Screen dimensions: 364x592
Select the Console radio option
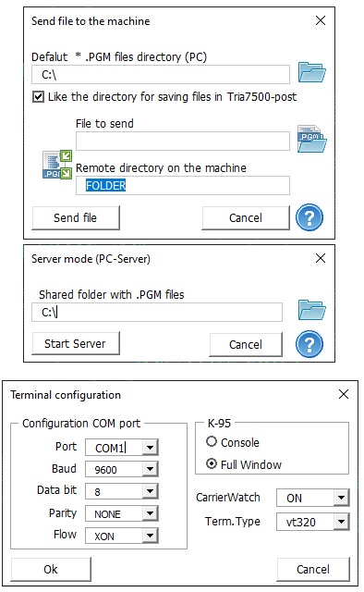(212, 441)
